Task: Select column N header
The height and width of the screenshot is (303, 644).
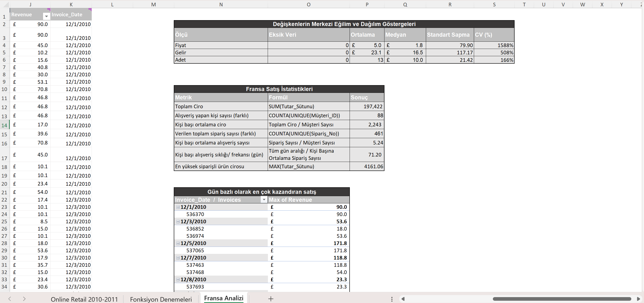Action: [221, 4]
